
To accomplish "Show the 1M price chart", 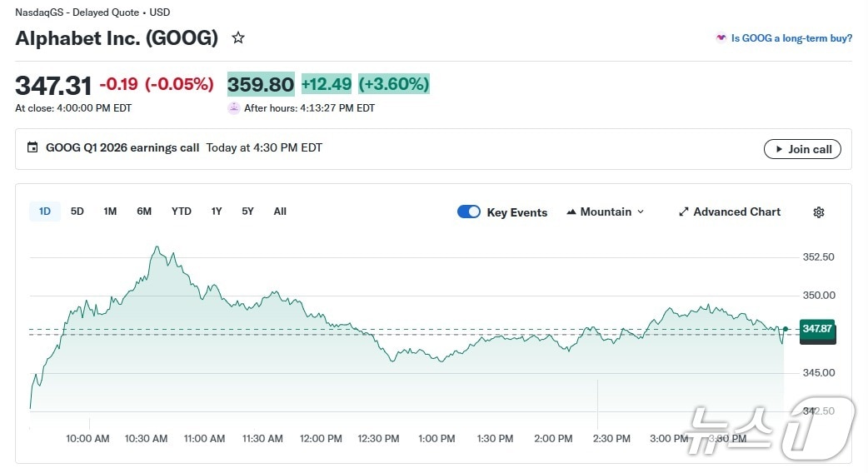I will (x=110, y=212).
